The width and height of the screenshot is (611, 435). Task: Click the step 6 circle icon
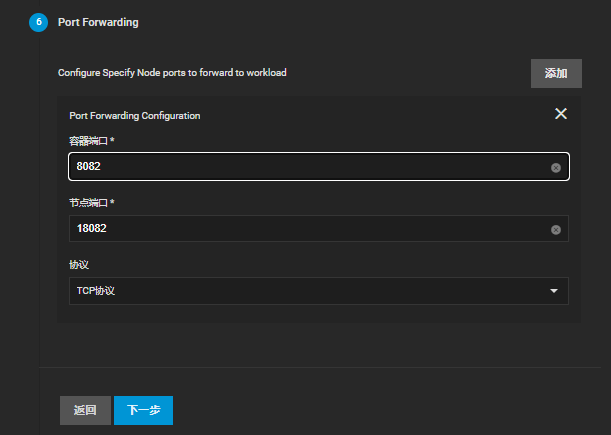[39, 22]
